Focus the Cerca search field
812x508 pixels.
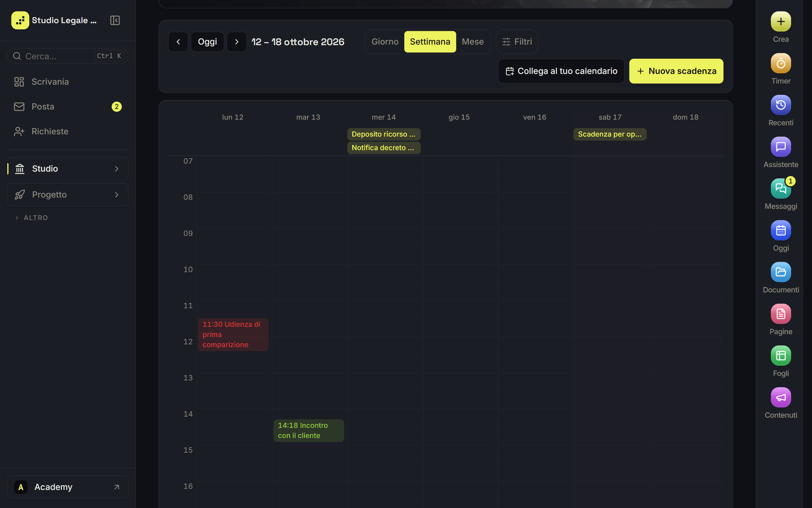click(68, 56)
